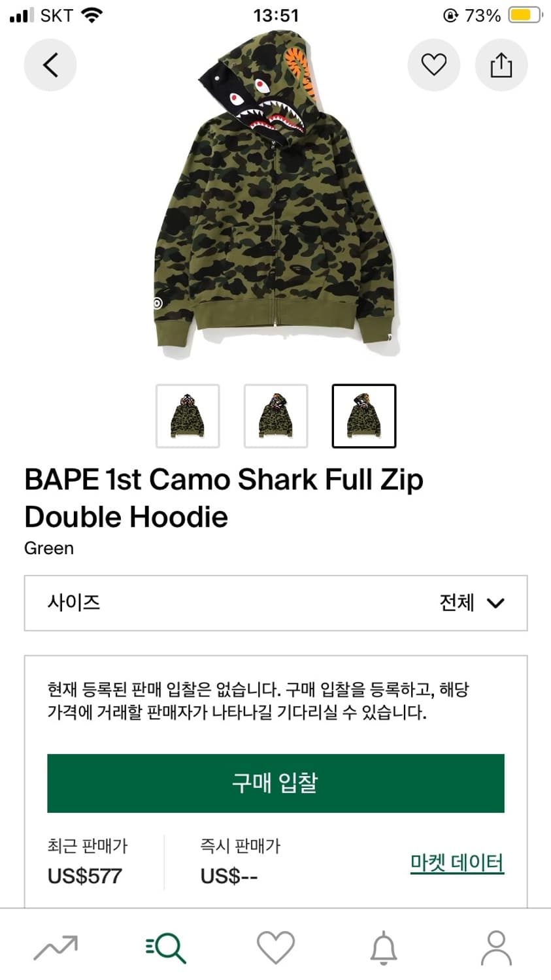Viewport: 551px width, 980px height.
Task: Open the favorites heart tab in bottom bar
Action: tap(276, 948)
